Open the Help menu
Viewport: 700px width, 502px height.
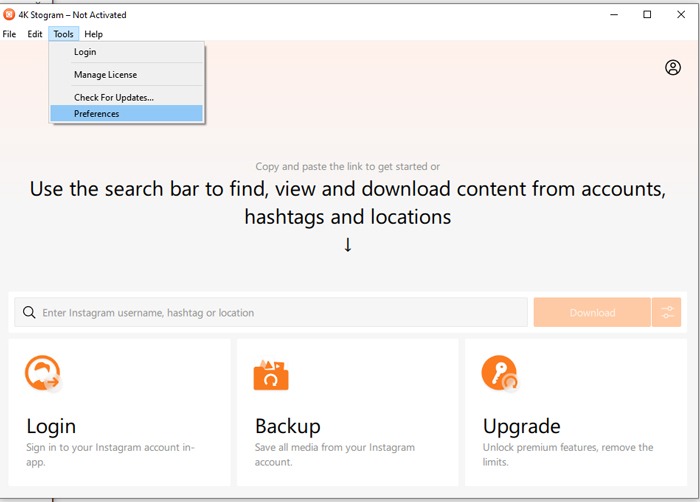(x=93, y=34)
